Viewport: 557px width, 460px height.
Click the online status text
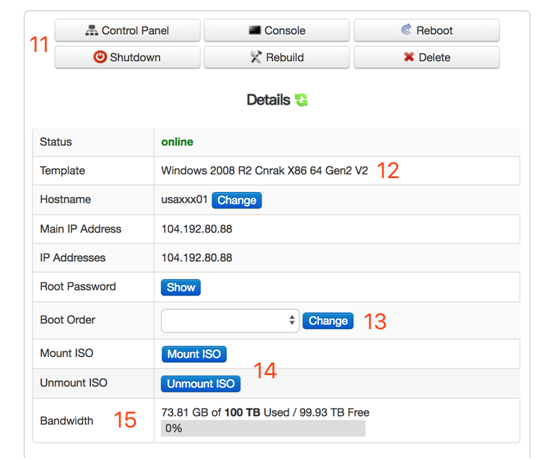point(177,142)
